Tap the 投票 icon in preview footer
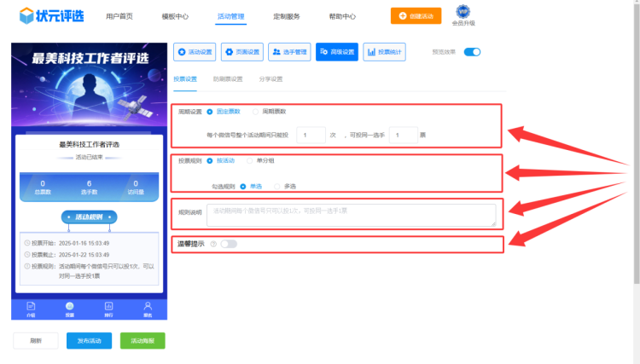This screenshot has height=364, width=640. pos(70,307)
